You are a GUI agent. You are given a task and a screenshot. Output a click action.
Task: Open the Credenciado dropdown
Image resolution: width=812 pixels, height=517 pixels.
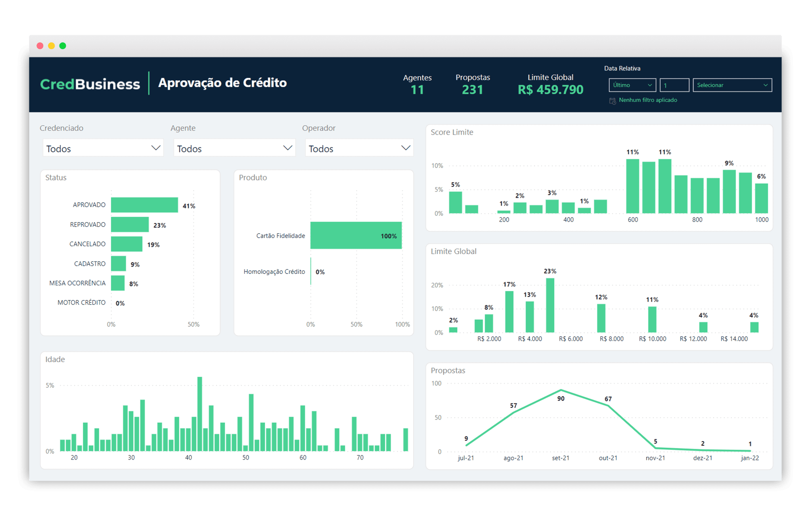[102, 148]
